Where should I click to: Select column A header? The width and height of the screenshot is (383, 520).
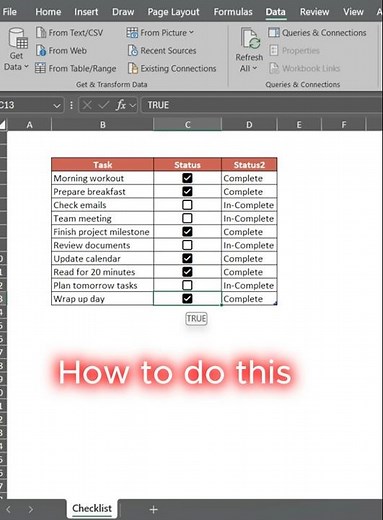click(x=30, y=125)
